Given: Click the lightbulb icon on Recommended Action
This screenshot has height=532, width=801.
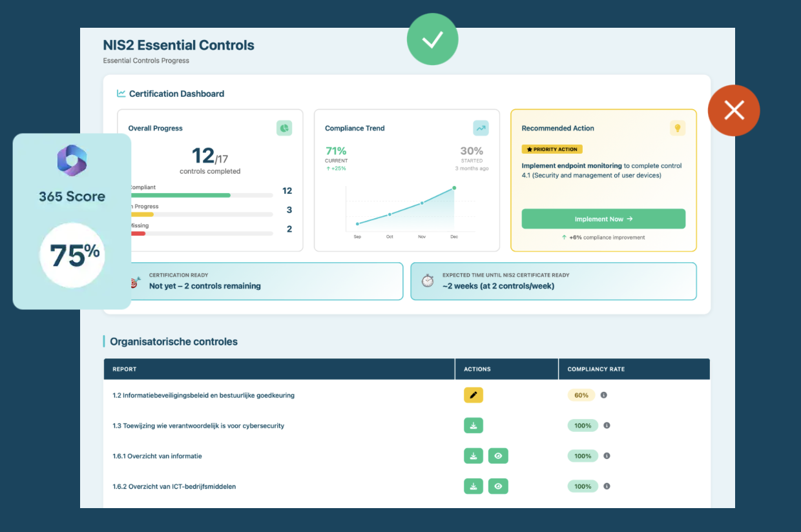Looking at the screenshot, I should pyautogui.click(x=678, y=128).
